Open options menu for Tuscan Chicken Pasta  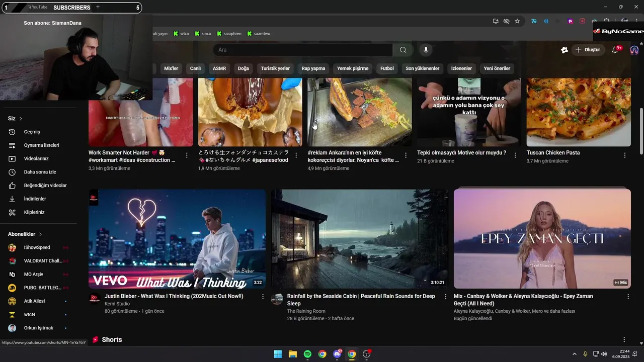click(x=625, y=155)
